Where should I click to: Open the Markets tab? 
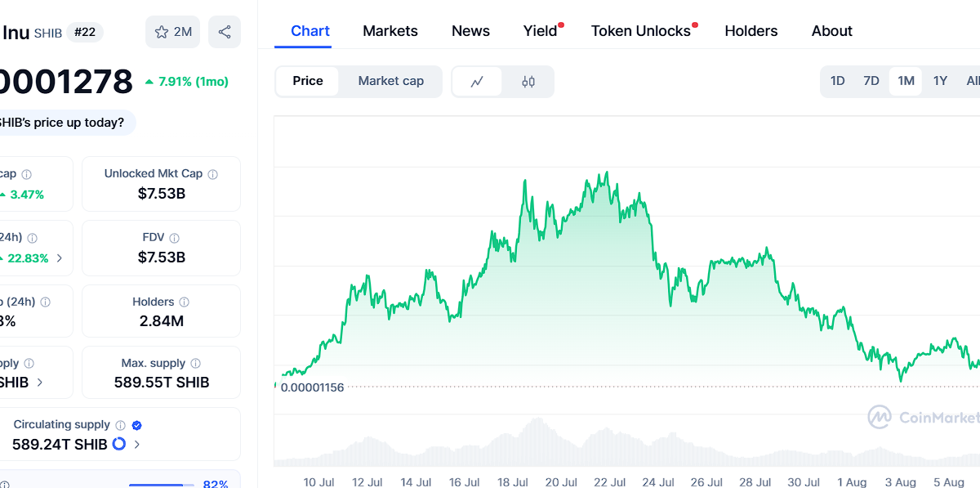(390, 31)
